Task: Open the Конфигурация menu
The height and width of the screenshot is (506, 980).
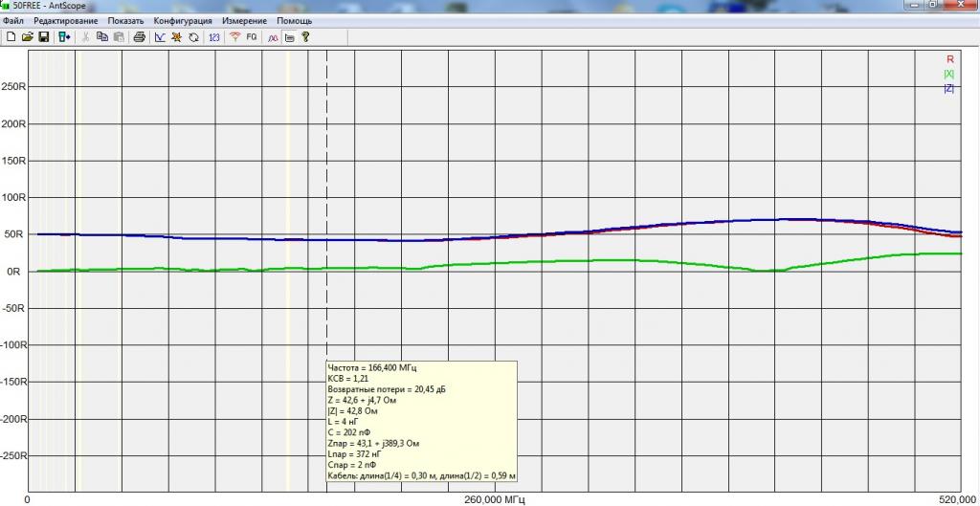Action: pyautogui.click(x=183, y=21)
